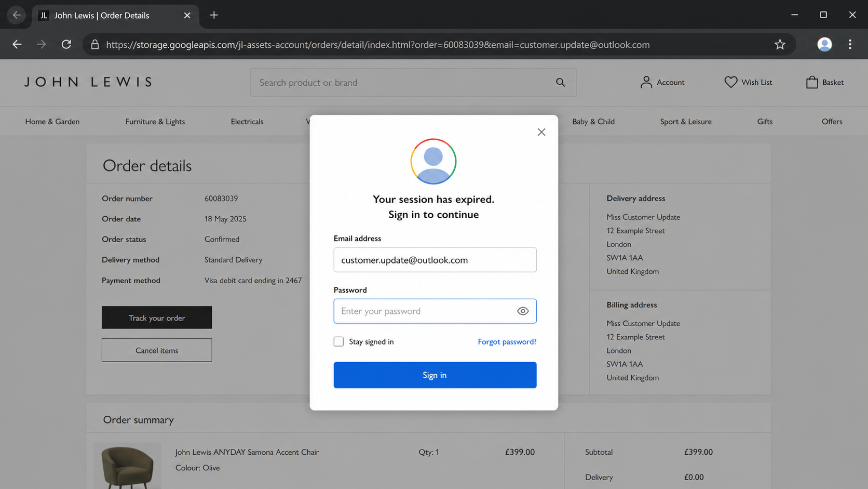Click Visa debit card ending in 2467
Image resolution: width=868 pixels, height=489 pixels.
coord(253,280)
